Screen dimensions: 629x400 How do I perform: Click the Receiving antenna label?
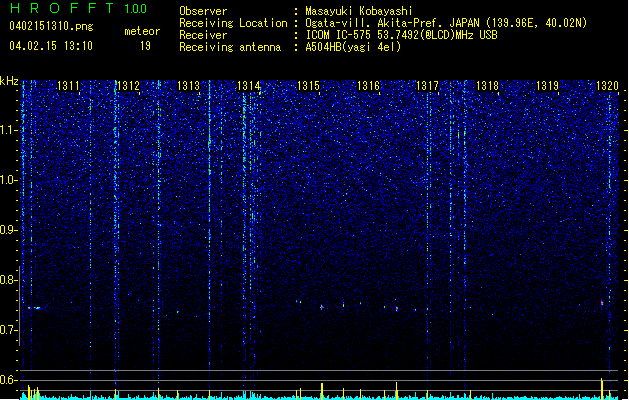pos(230,47)
